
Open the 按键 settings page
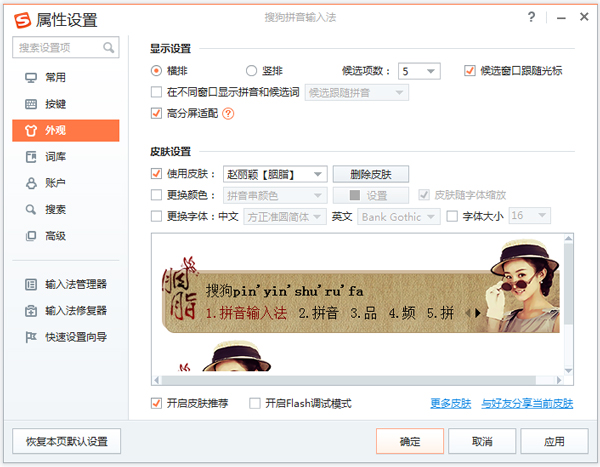point(66,104)
